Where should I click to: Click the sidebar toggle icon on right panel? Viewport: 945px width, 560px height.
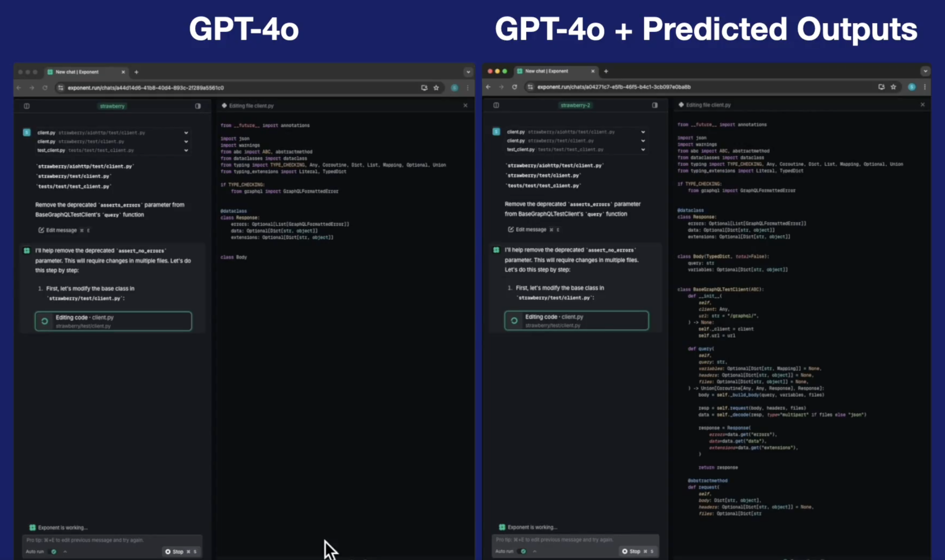[x=654, y=105]
